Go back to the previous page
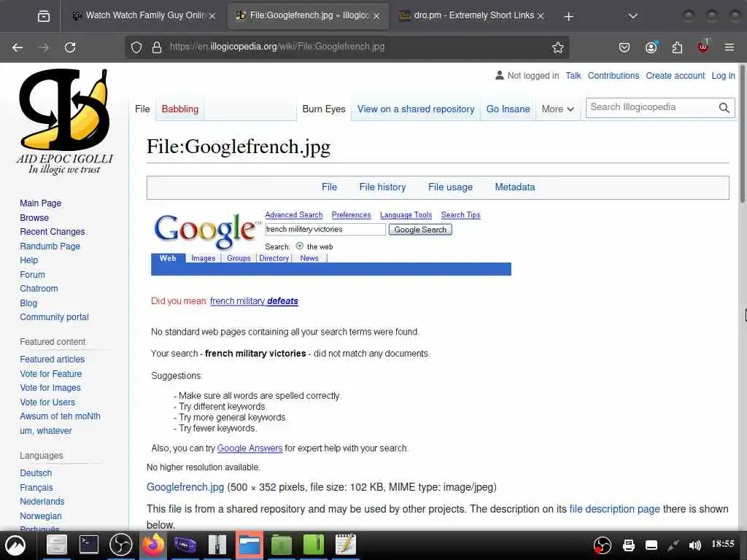The width and height of the screenshot is (747, 560). click(18, 47)
